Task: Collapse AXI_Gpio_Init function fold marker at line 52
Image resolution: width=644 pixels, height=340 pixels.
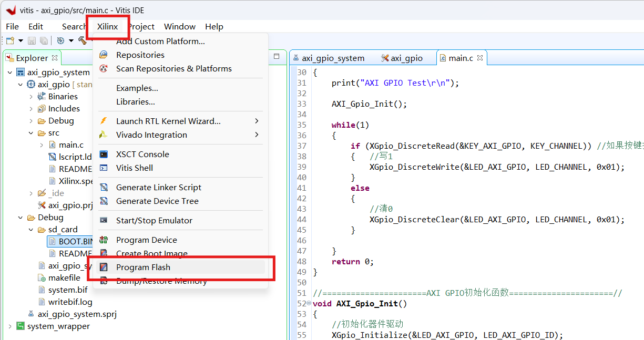Action: point(309,304)
